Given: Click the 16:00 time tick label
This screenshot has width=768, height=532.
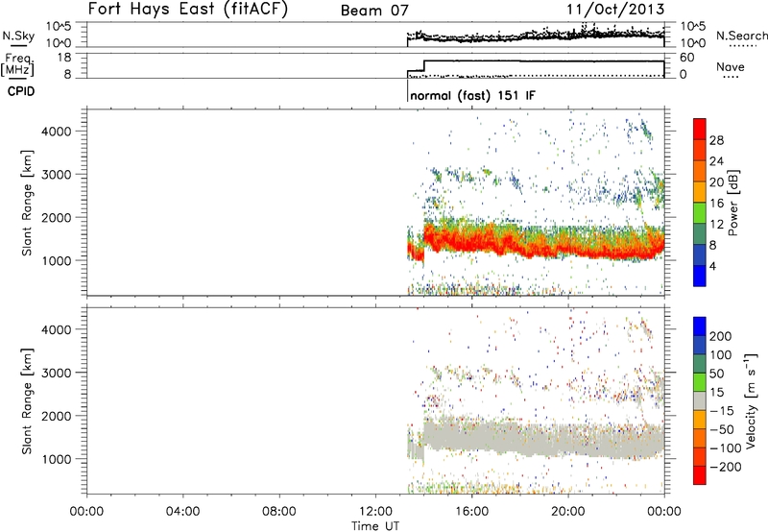Looking at the screenshot, I should pyautogui.click(x=471, y=512).
